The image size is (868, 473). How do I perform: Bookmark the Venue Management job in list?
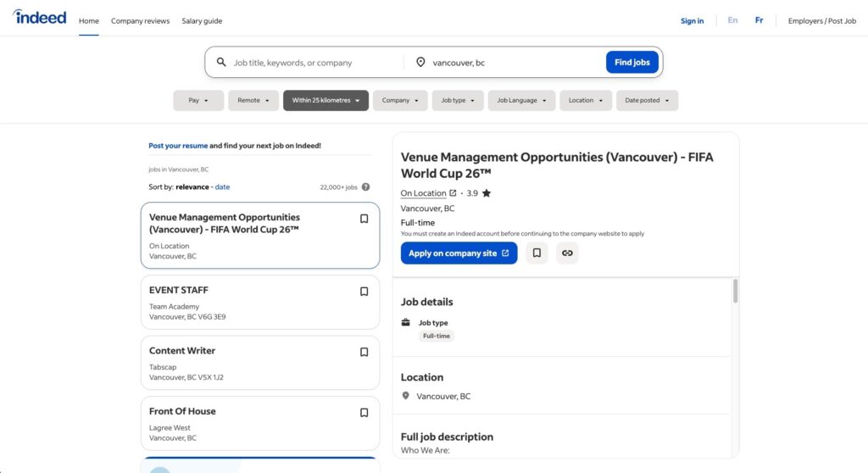click(364, 219)
